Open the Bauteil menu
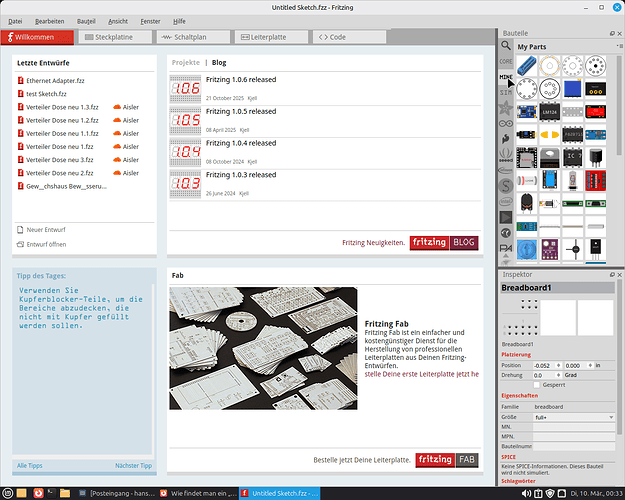Screen dimensions: 625x500 pos(86,21)
